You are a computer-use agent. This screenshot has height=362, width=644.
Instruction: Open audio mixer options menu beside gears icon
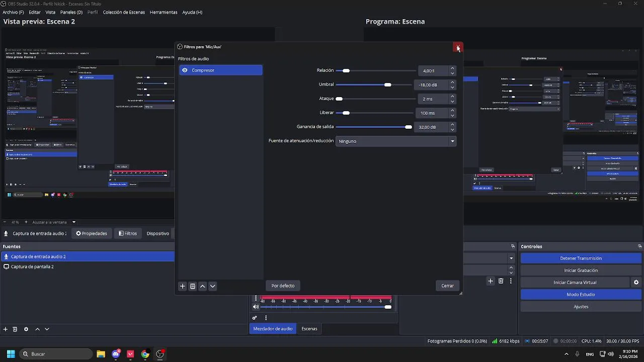tap(266, 318)
